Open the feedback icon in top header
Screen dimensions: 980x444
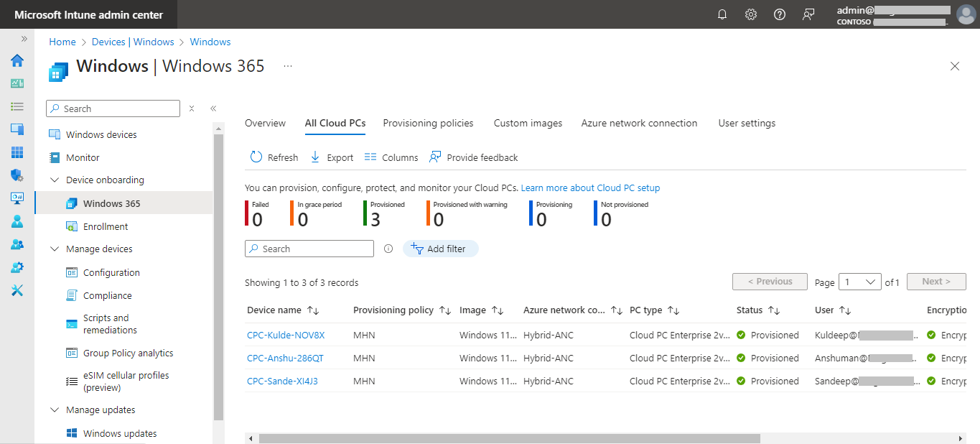[808, 14]
